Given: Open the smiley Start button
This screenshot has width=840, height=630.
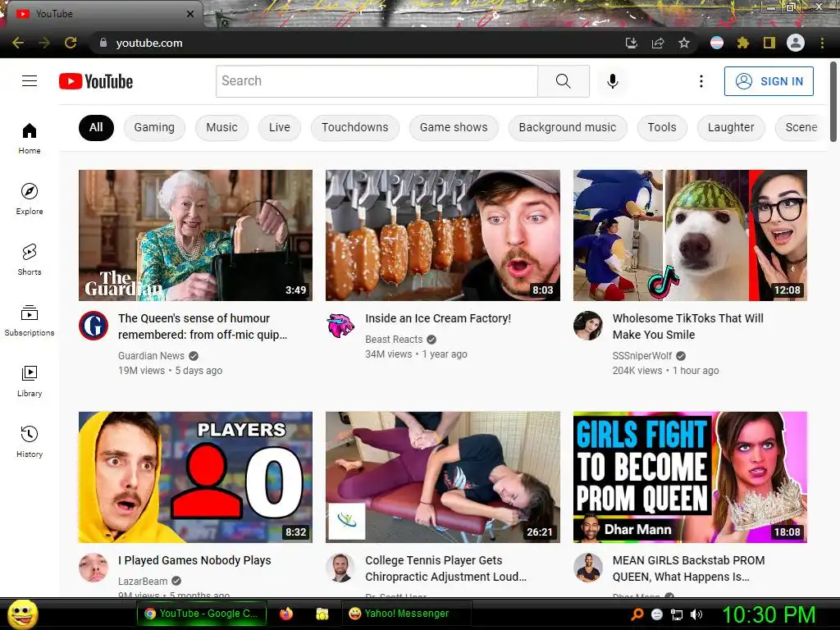Looking at the screenshot, I should coord(22,614).
